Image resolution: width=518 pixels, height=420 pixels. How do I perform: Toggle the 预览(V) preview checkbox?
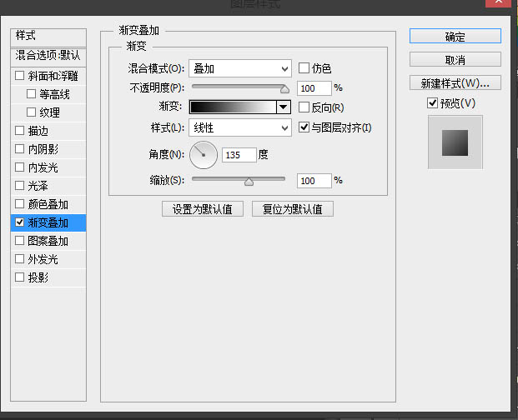point(432,103)
